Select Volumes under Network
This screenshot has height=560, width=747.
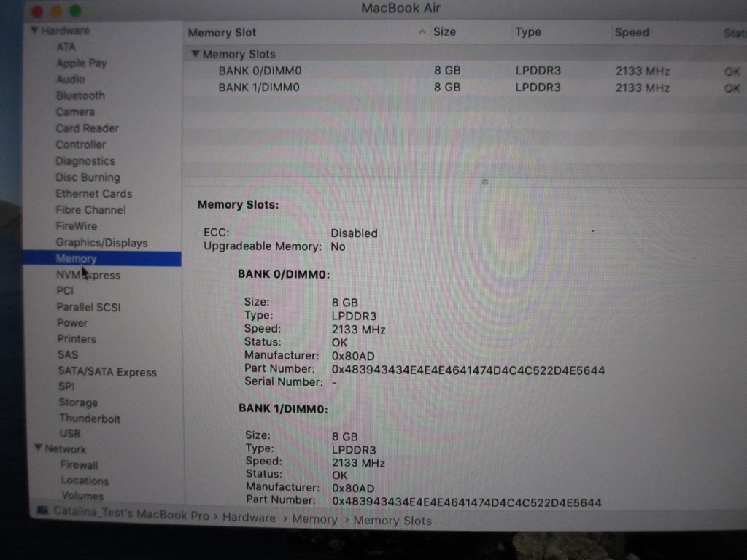click(82, 496)
